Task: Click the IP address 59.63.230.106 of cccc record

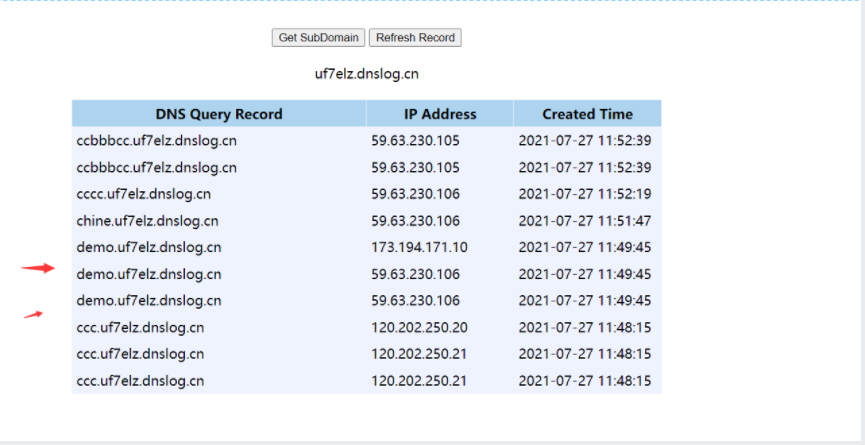Action: tap(415, 194)
